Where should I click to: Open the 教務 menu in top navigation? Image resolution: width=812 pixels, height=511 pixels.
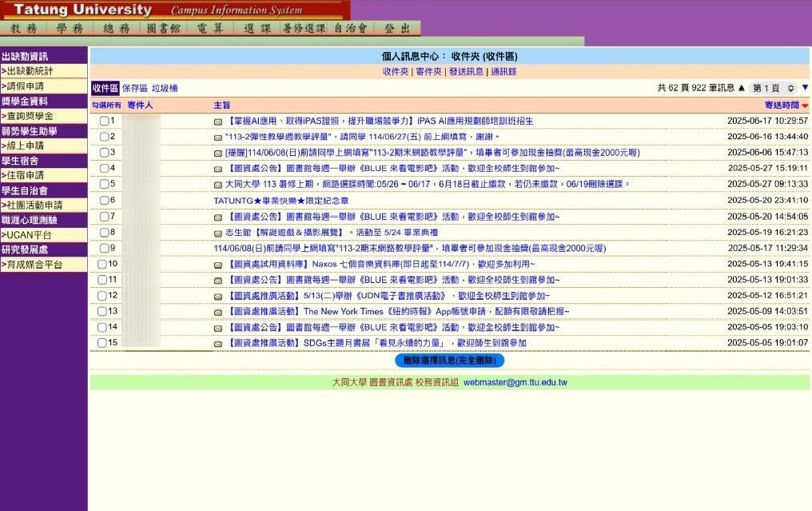pyautogui.click(x=24, y=28)
